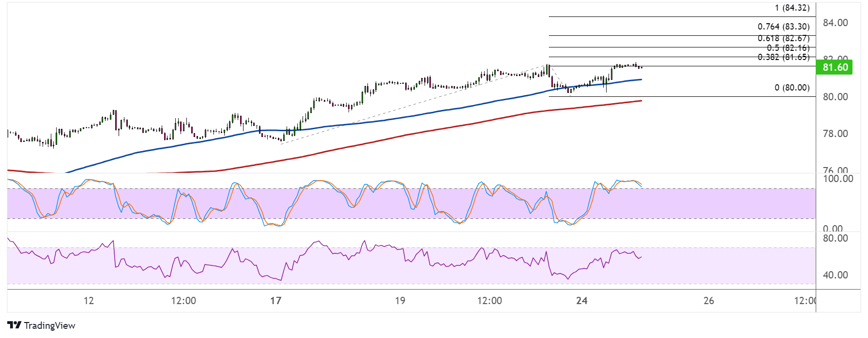Viewport: 868px width, 338px height.
Task: Click the 84.00 price axis label
Action: pos(836,23)
